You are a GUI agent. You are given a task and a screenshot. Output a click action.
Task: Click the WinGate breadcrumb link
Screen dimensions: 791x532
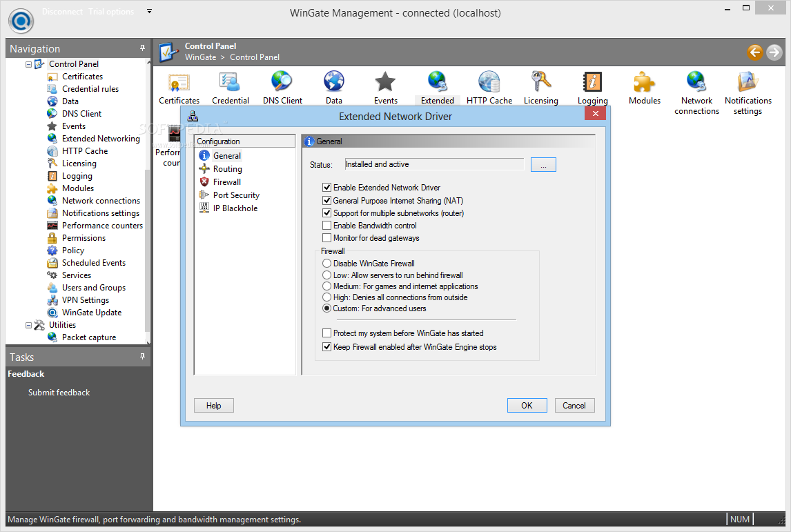200,57
